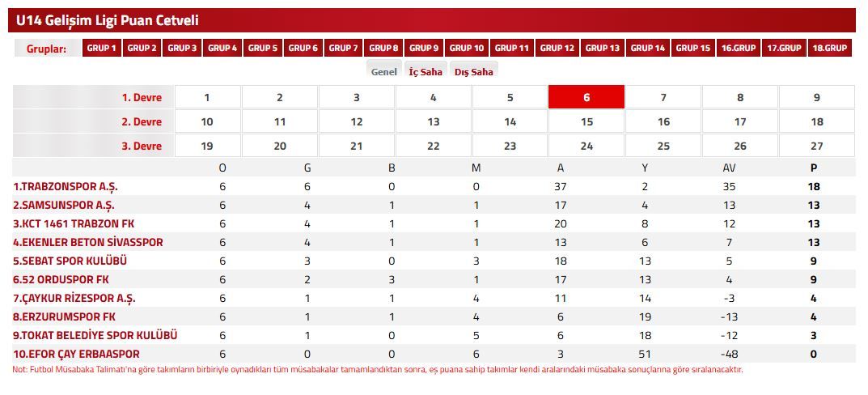
Task: Switch to GRUP 7 table
Action: point(344,49)
